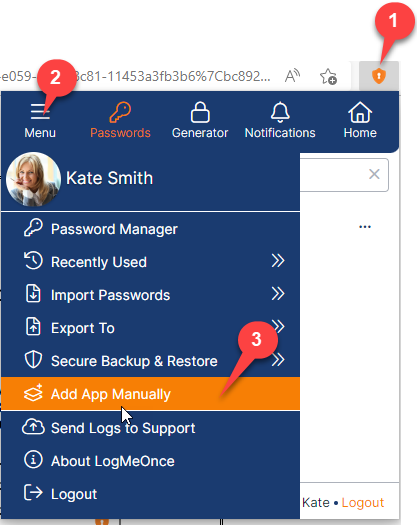Click the download file icon beside Import Passwords

click(x=33, y=293)
